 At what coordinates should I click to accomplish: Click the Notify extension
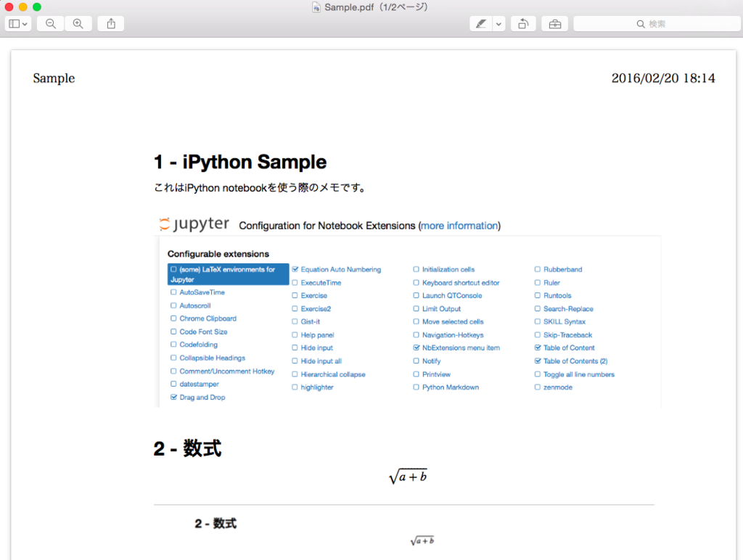431,361
